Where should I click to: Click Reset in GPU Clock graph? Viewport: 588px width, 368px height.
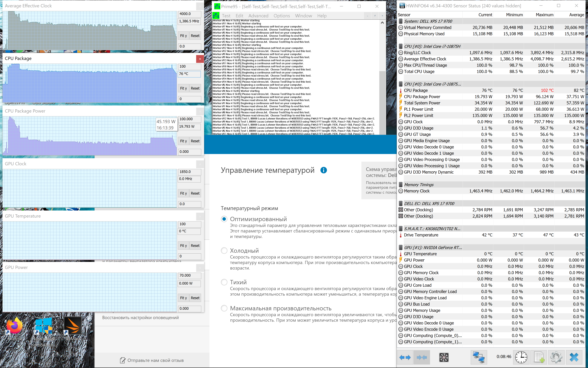(x=195, y=193)
